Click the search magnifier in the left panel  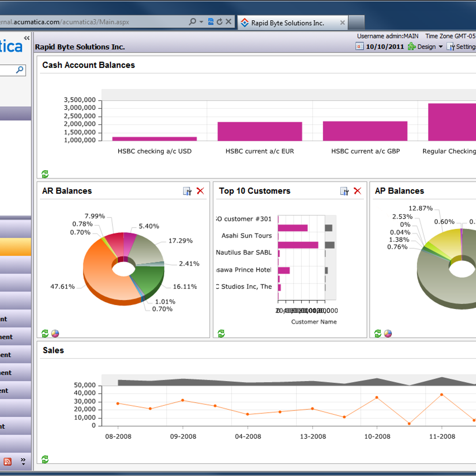[19, 69]
